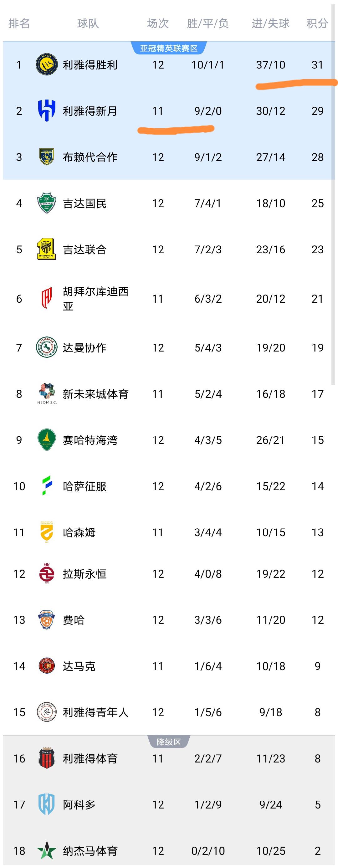The width and height of the screenshot is (338, 868).
Task: Tap the 利雅得新月 blue crest icon
Action: click(x=47, y=111)
